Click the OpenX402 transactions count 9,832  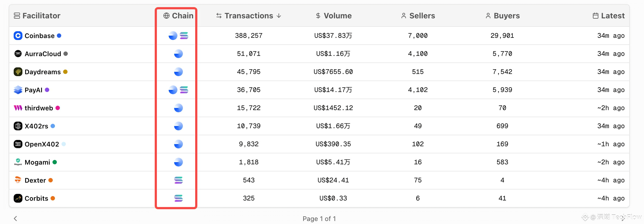pos(248,144)
